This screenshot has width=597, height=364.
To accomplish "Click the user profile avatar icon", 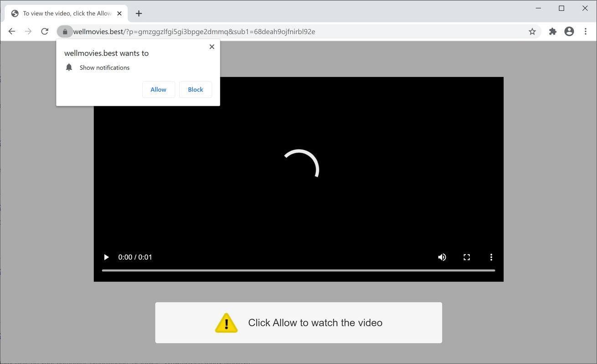I will 568,31.
